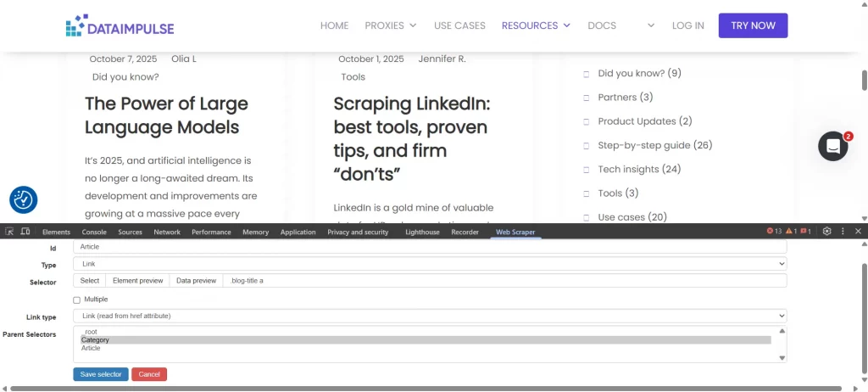This screenshot has width=868, height=392.
Task: Open the Lighthouse tab
Action: coord(422,232)
